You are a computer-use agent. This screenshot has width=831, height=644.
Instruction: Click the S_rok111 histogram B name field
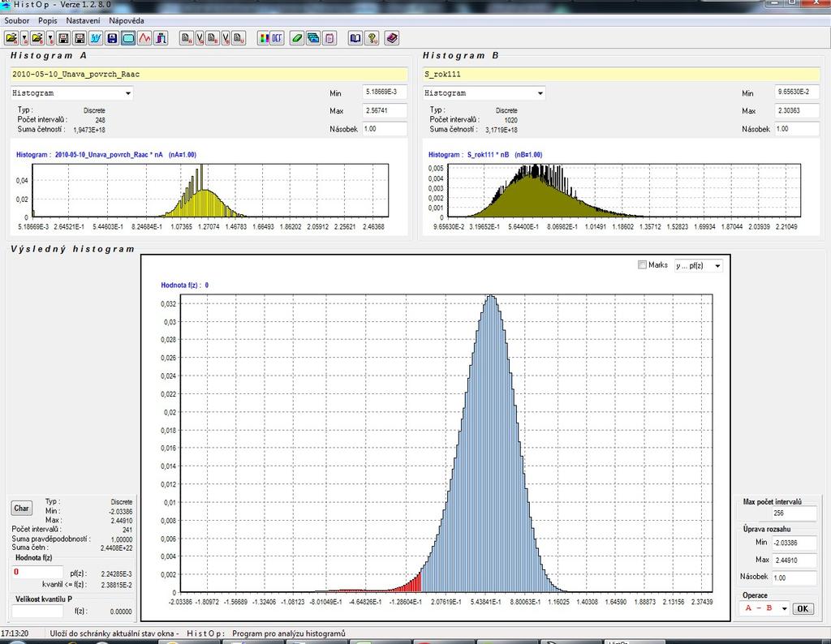621,74
